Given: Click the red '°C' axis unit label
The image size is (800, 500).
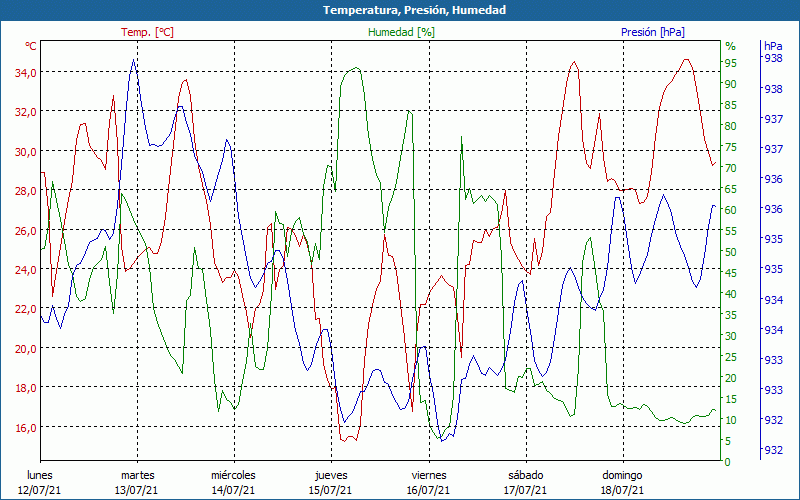Looking at the screenshot, I should pyautogui.click(x=31, y=46).
